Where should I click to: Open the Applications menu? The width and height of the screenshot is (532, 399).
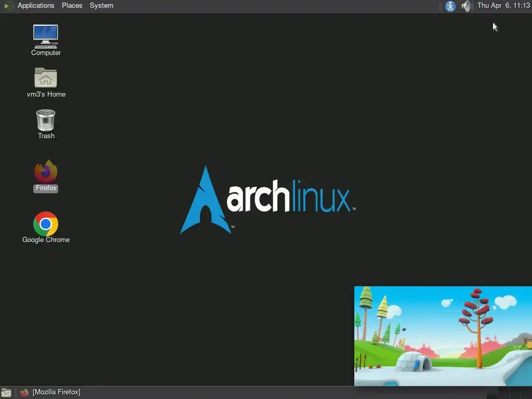(36, 6)
